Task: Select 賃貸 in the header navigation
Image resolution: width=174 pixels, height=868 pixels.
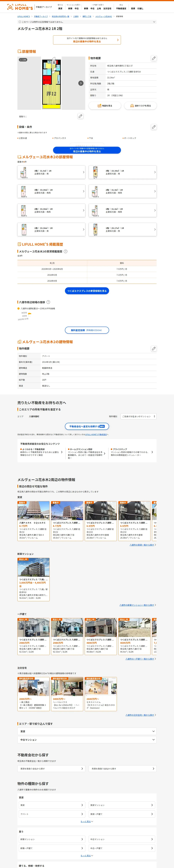Action: click(60, 8)
